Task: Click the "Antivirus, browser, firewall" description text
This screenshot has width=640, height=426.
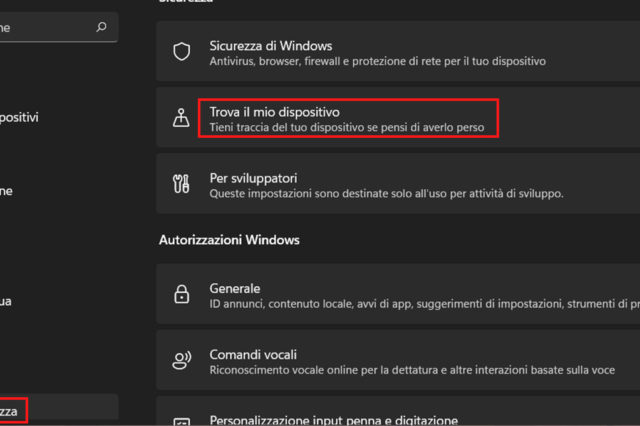Action: tap(378, 61)
